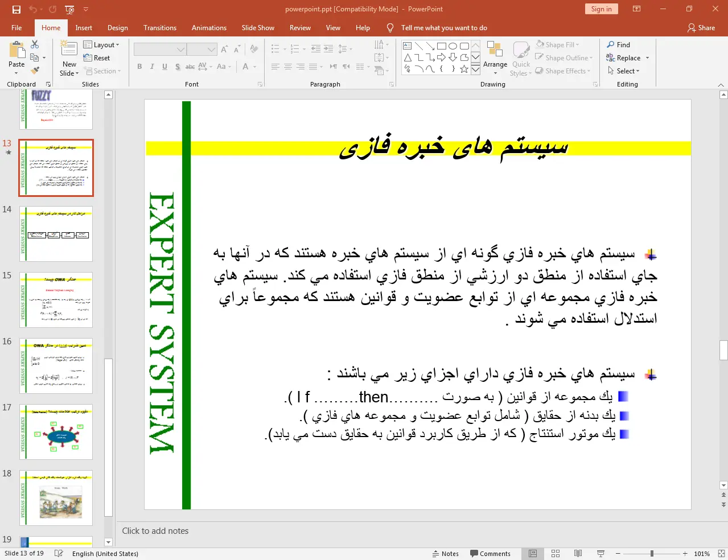Click the Clear All Formatting icon
This screenshot has width=728, height=560.
coord(254,50)
